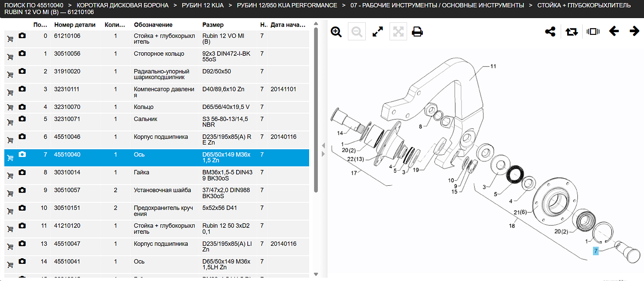Add part 31910020 to cart
This screenshot has width=644, height=281.
click(x=10, y=75)
